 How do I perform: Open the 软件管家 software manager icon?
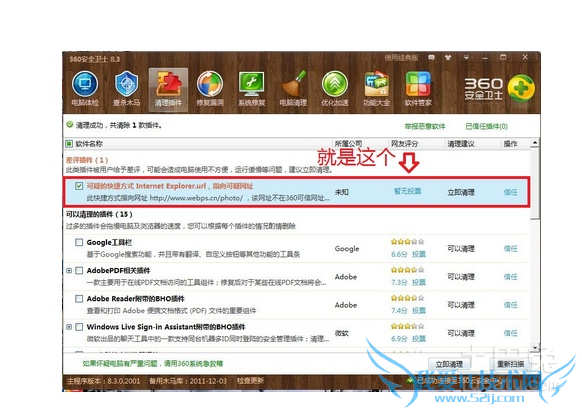click(x=418, y=89)
